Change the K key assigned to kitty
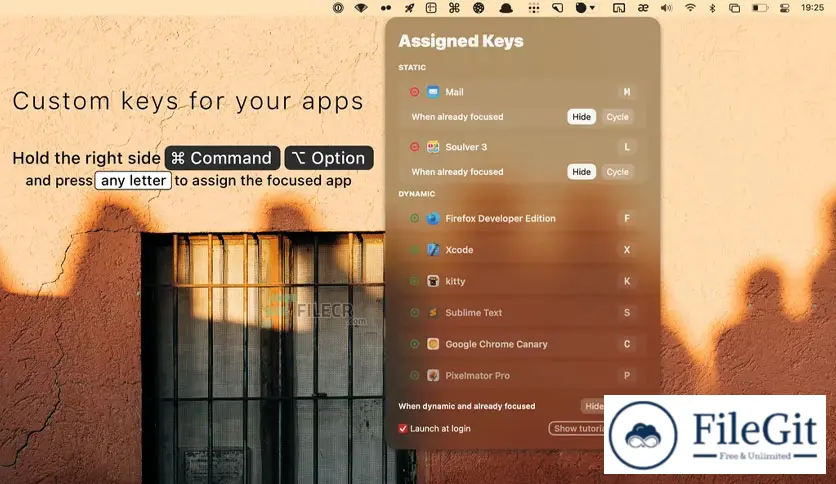Image resolution: width=836 pixels, height=484 pixels. (x=627, y=281)
